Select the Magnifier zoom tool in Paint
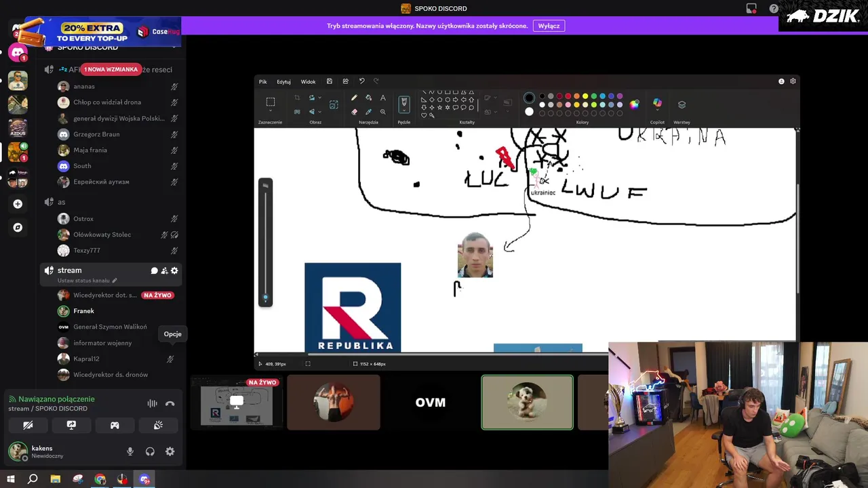 click(x=382, y=112)
